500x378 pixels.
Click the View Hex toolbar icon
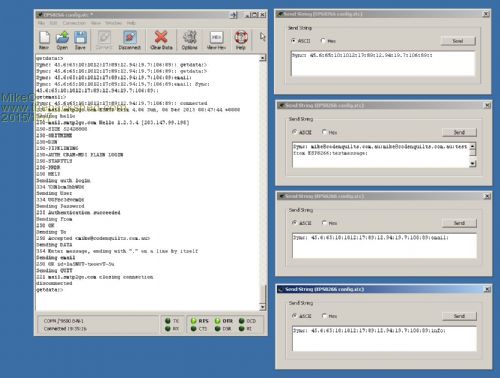point(216,40)
